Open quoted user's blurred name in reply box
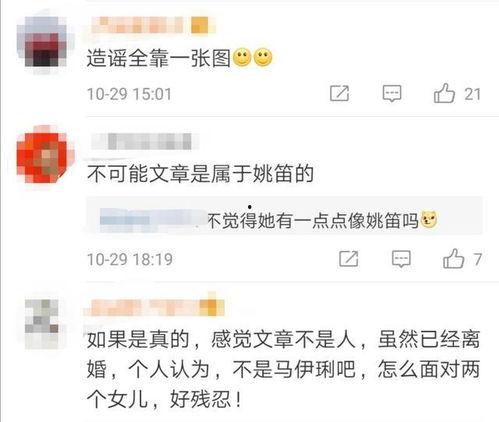 pos(153,220)
